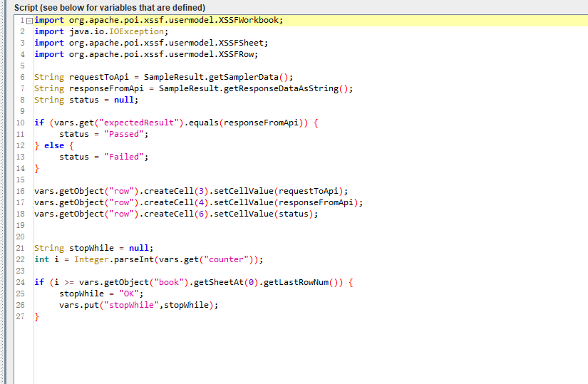The image size is (588, 384).
Task: Click the getLastRowNum() condition on line 24
Action: coord(193,282)
